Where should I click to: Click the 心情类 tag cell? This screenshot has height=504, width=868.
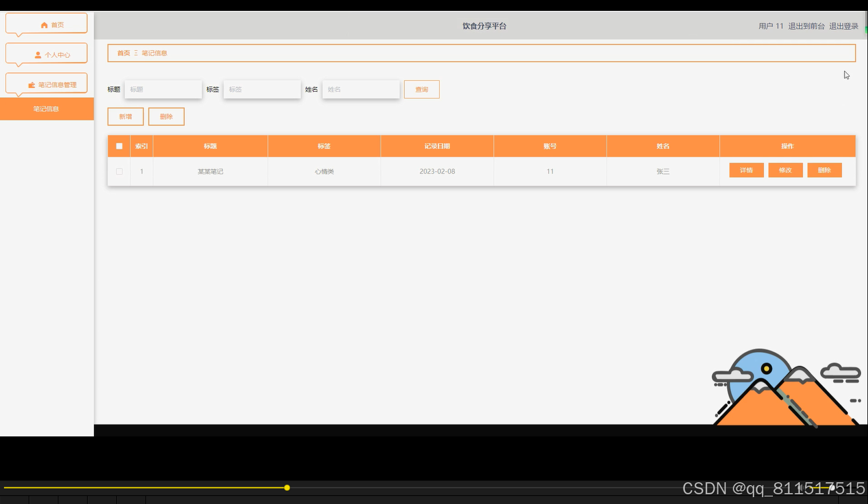(324, 171)
